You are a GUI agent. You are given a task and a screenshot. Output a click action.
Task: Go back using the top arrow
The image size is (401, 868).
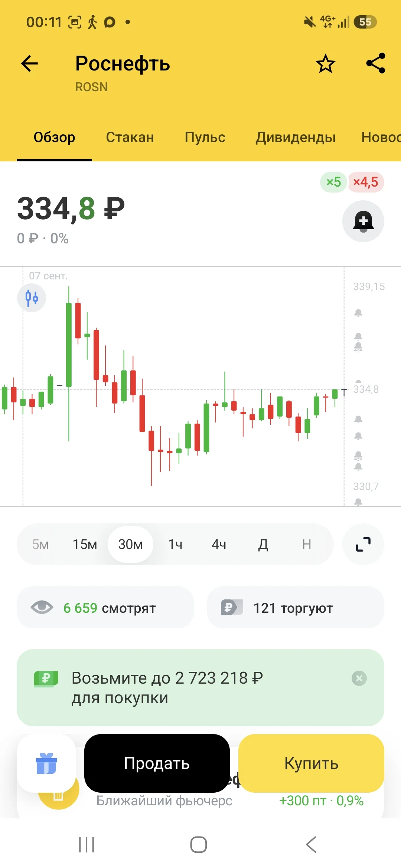point(30,63)
